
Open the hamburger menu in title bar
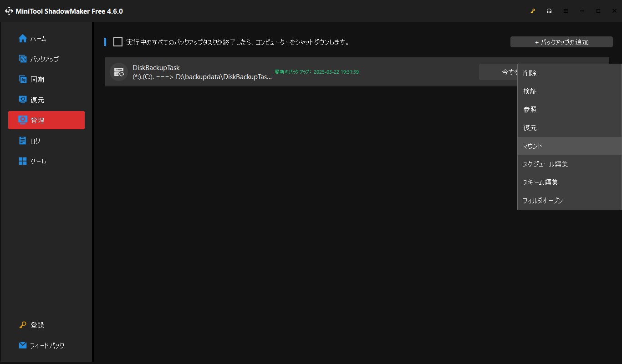point(566,11)
